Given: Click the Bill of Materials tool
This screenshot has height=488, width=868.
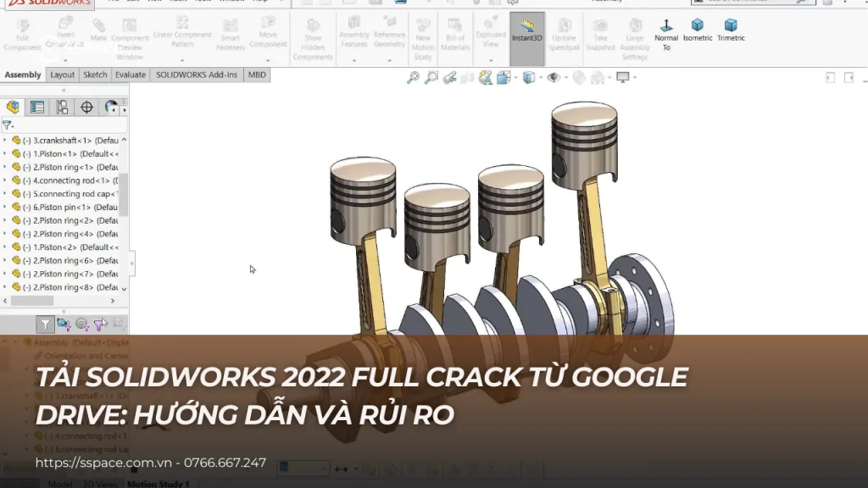Looking at the screenshot, I should (x=455, y=34).
